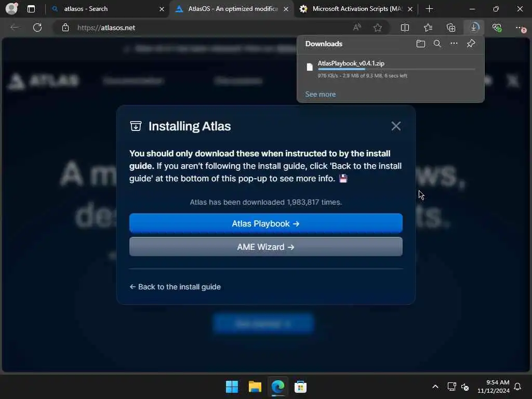This screenshot has width=532, height=399.
Task: Open the Windows Start menu
Action: click(232, 387)
